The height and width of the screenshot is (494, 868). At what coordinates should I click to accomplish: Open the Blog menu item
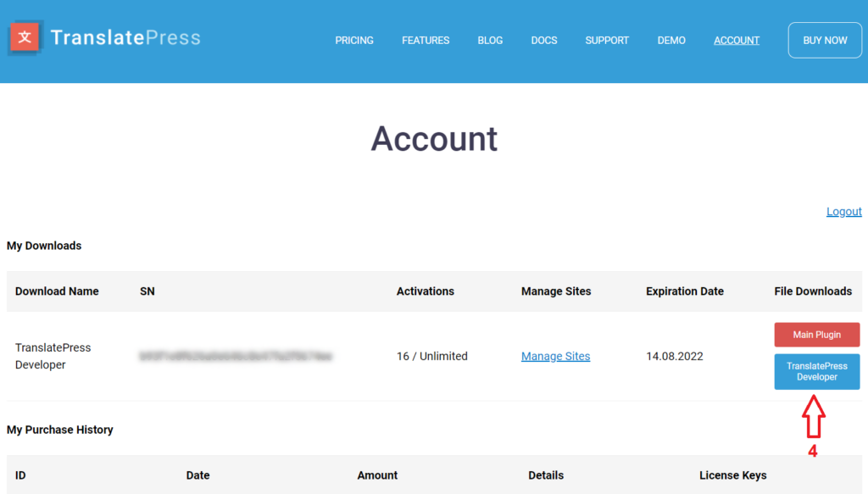[x=490, y=41]
